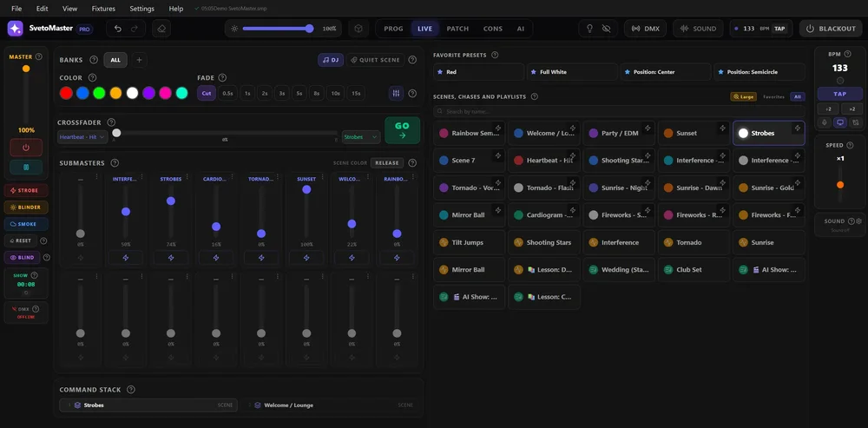Screen dimensions: 868x428
Task: Click the help icon next to CROSSFADER
Action: [x=111, y=122]
